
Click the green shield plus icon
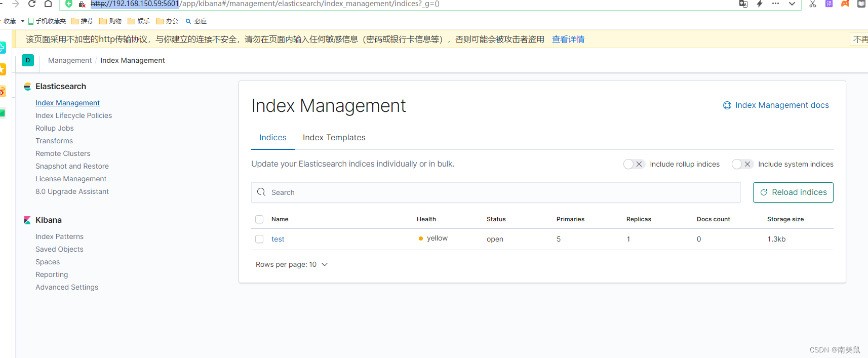coord(69,4)
